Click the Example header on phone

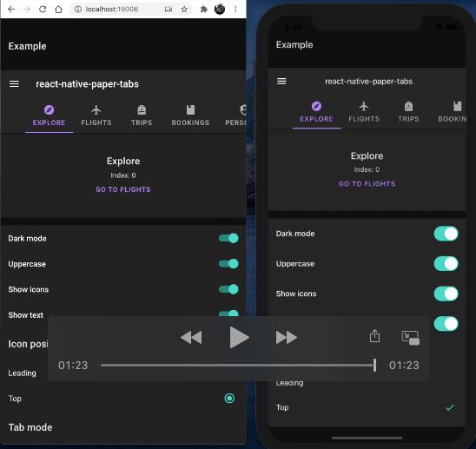[x=294, y=44]
